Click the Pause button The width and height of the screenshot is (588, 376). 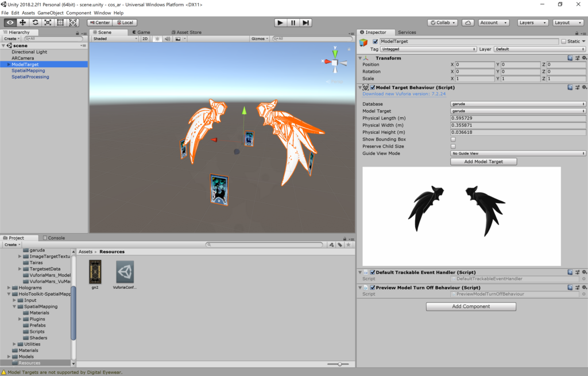pos(293,22)
